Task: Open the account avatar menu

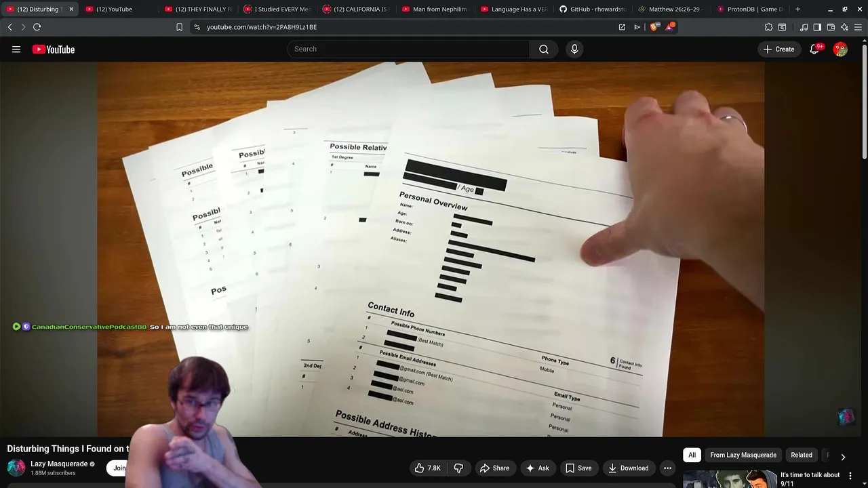Action: pyautogui.click(x=840, y=49)
